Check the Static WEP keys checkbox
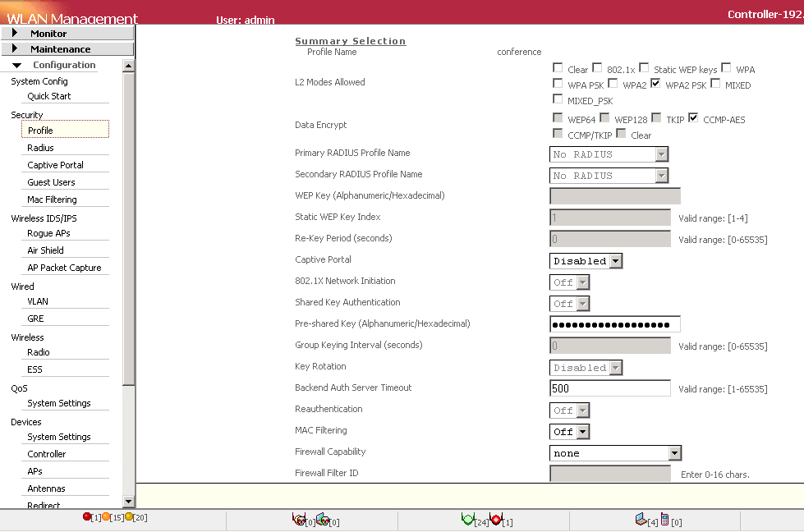This screenshot has height=532, width=804. point(644,67)
